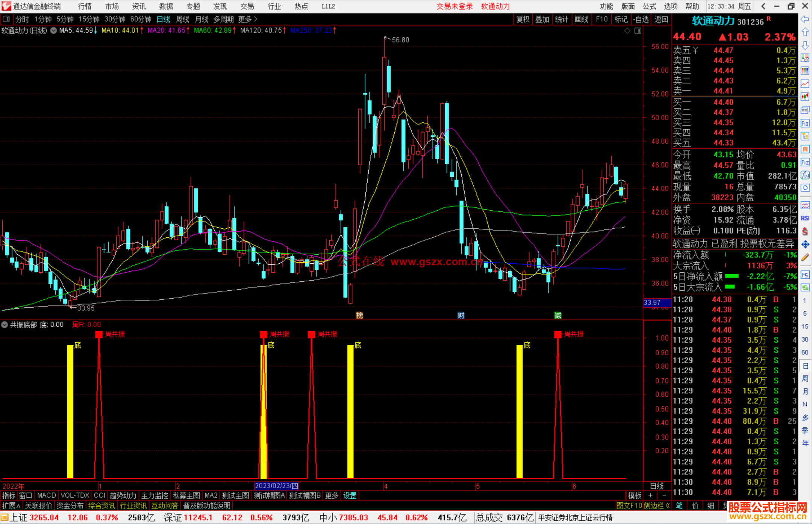Open the 更多 indicators list in bottom bar

[x=332, y=495]
